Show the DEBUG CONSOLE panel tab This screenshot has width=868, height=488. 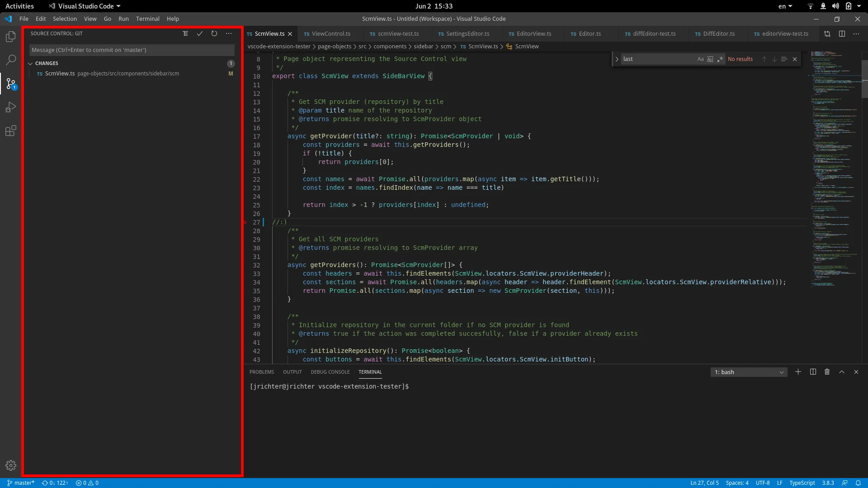[x=330, y=372]
